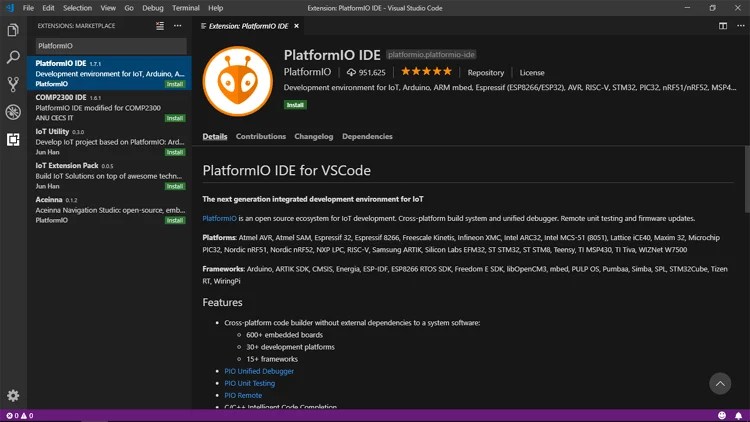Image resolution: width=750 pixels, height=422 pixels.
Task: Open the Manage gear icon
Action: pyautogui.click(x=13, y=395)
